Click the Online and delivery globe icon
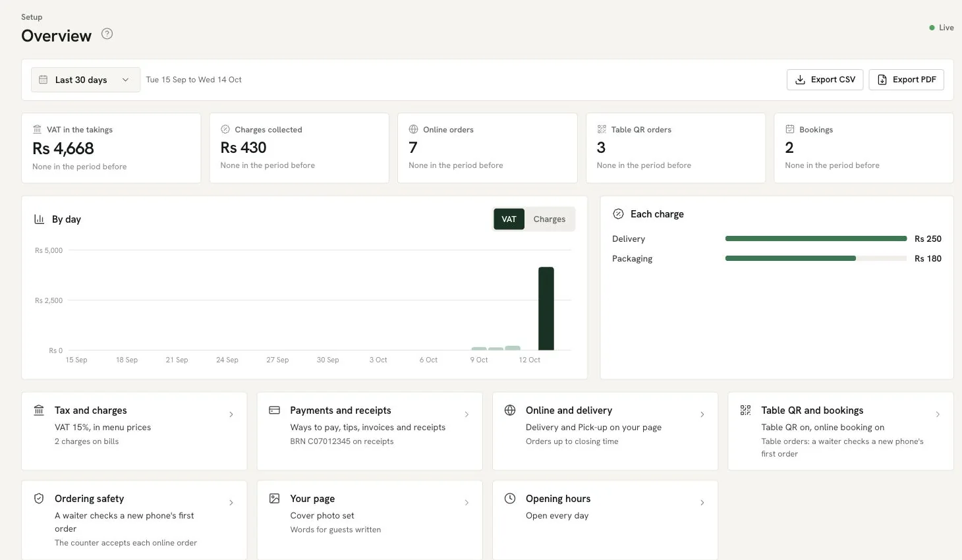Viewport: 962px width, 560px height. (510, 410)
